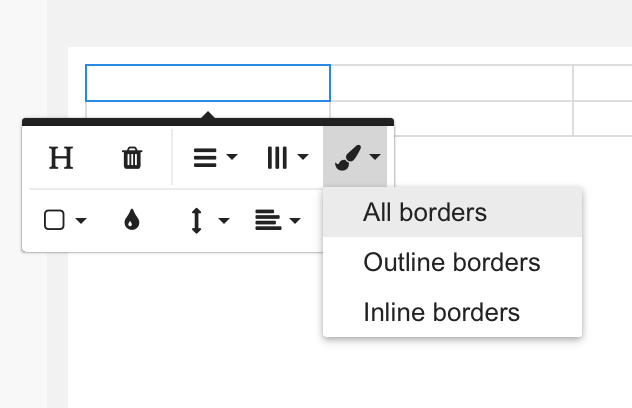Image resolution: width=632 pixels, height=408 pixels.
Task: Open cell background color droplet picker
Action: (x=132, y=220)
